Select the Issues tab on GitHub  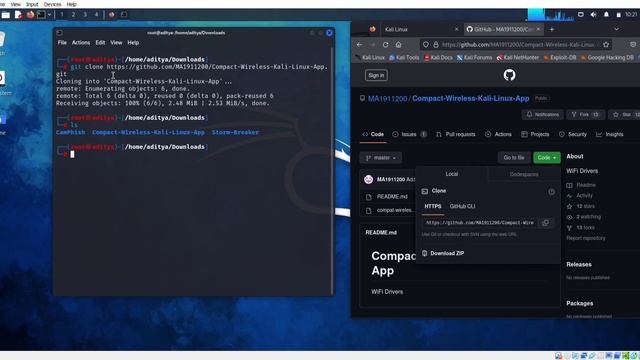[409, 134]
